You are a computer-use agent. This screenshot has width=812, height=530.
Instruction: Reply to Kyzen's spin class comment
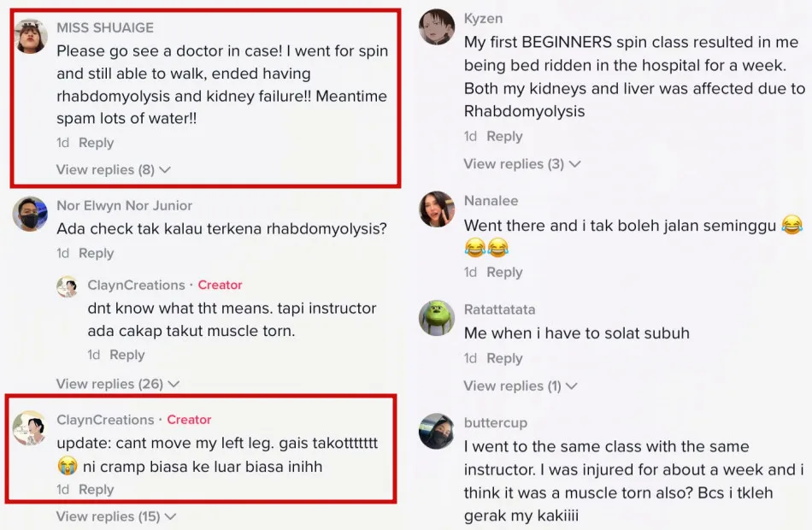tap(504, 136)
